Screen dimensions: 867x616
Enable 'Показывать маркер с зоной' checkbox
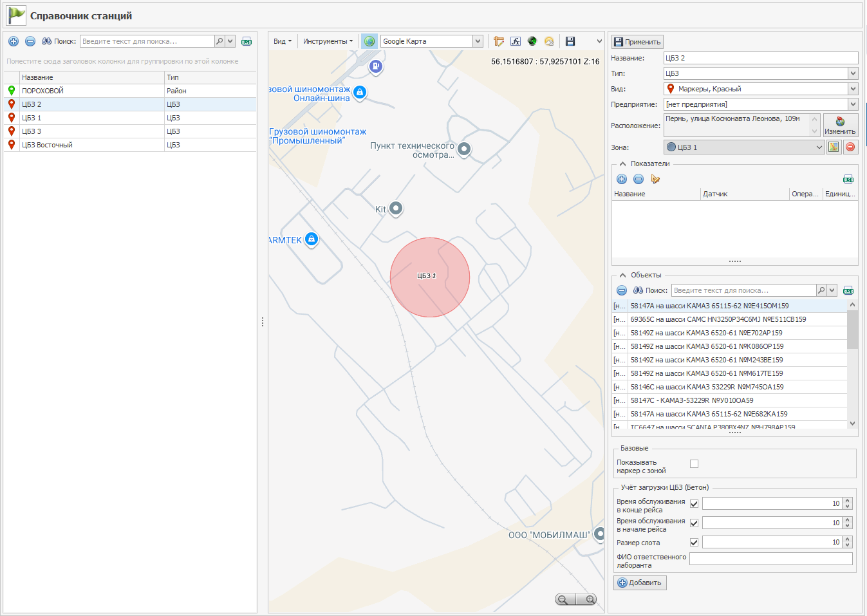click(x=694, y=463)
